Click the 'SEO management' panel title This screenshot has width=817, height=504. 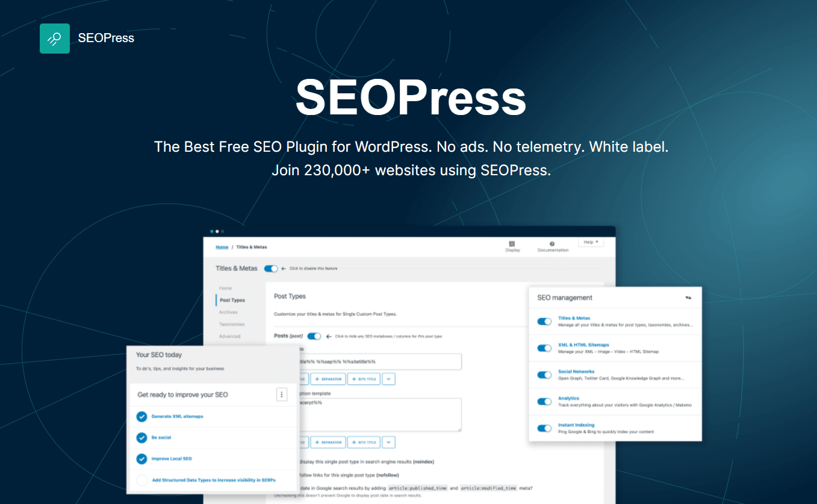point(565,297)
